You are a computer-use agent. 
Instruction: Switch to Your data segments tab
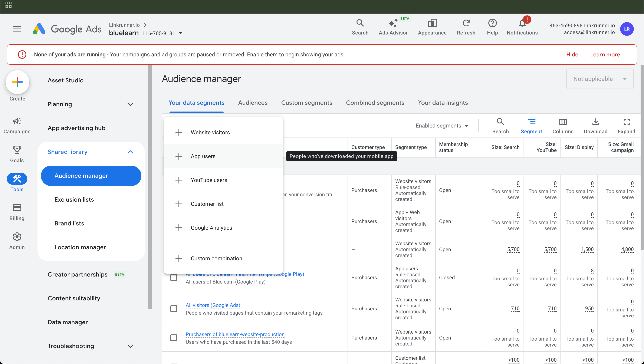tap(196, 103)
